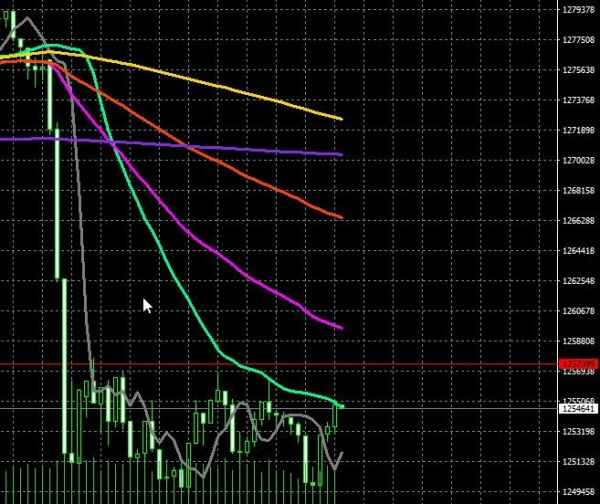Screen dimensions: 600x504
Task: Click the 1258808 price axis label
Action: coord(579,341)
